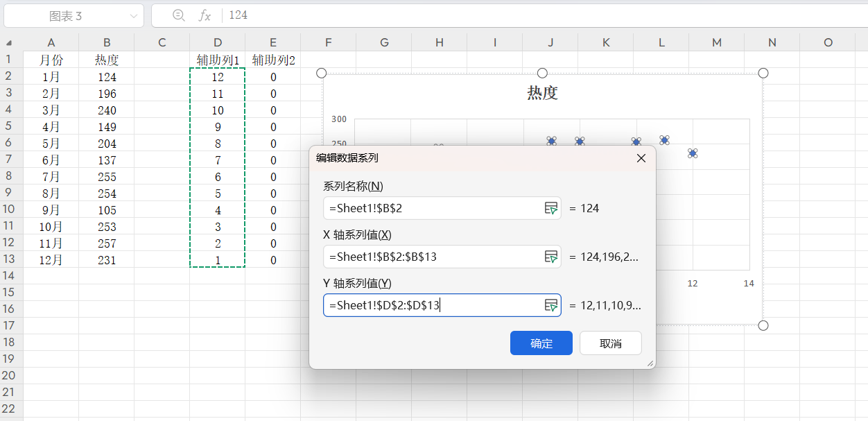Click the select-all corner of the spreadsheet grid
Viewport: 868px width, 421px height.
pos(9,42)
